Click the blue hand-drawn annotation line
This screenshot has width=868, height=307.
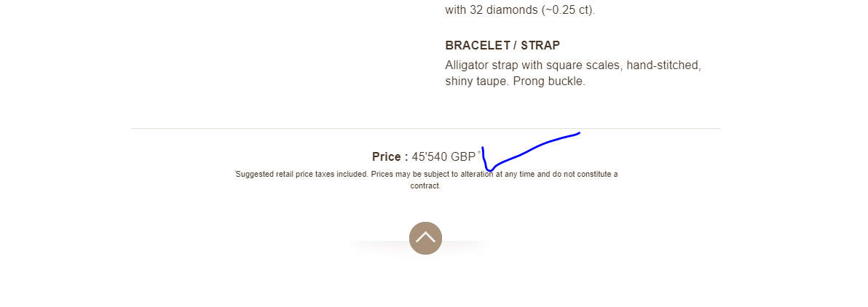click(530, 151)
